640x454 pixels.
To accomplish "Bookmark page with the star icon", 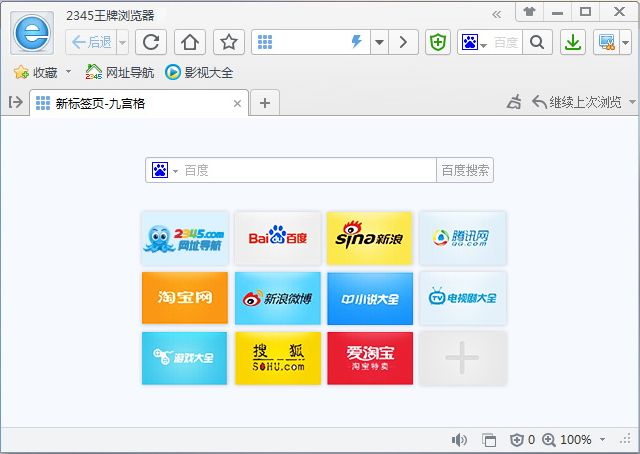I will [x=229, y=42].
